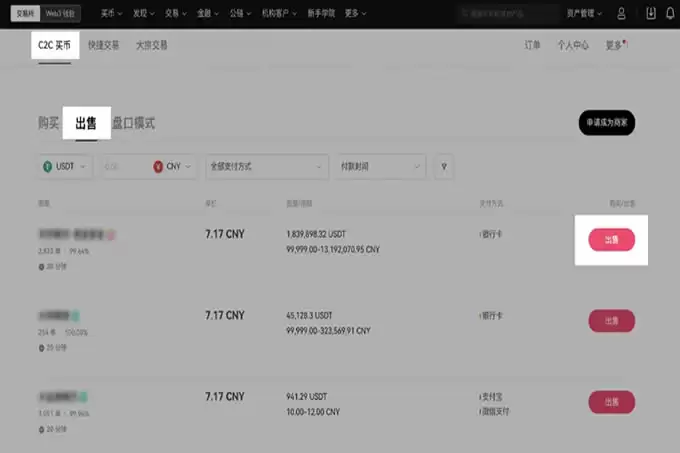Image resolution: width=680 pixels, height=453 pixels.
Task: Expand the 资产管理 dropdown
Action: click(x=584, y=13)
